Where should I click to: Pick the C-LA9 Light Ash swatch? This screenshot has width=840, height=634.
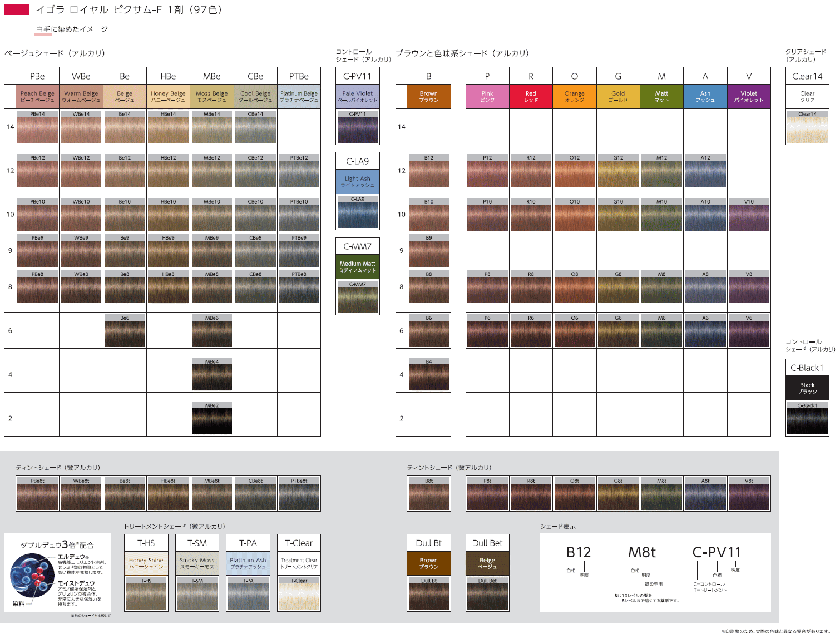pos(358,212)
